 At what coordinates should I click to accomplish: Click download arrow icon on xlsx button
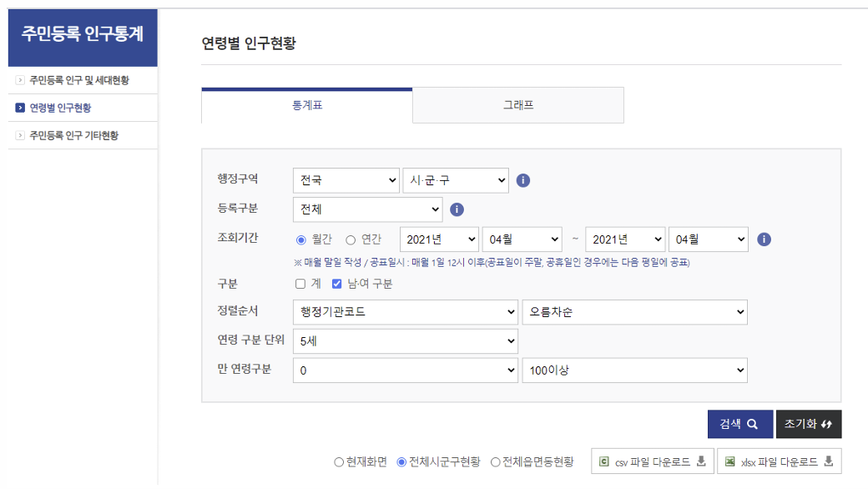pos(829,461)
